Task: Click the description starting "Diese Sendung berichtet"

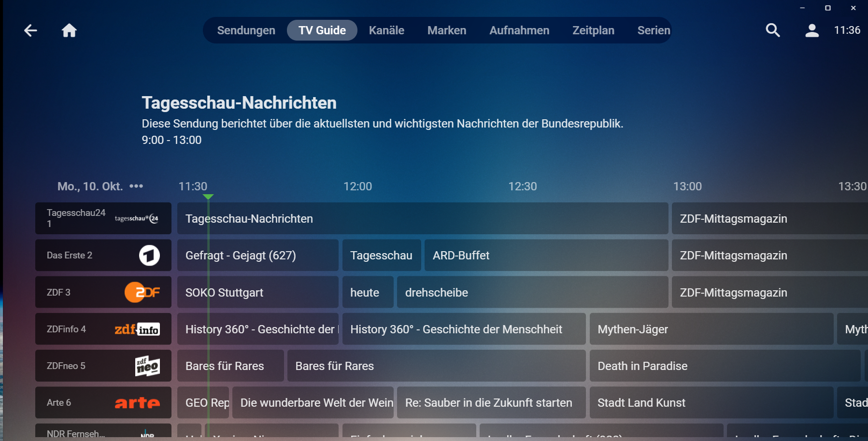Action: click(383, 124)
